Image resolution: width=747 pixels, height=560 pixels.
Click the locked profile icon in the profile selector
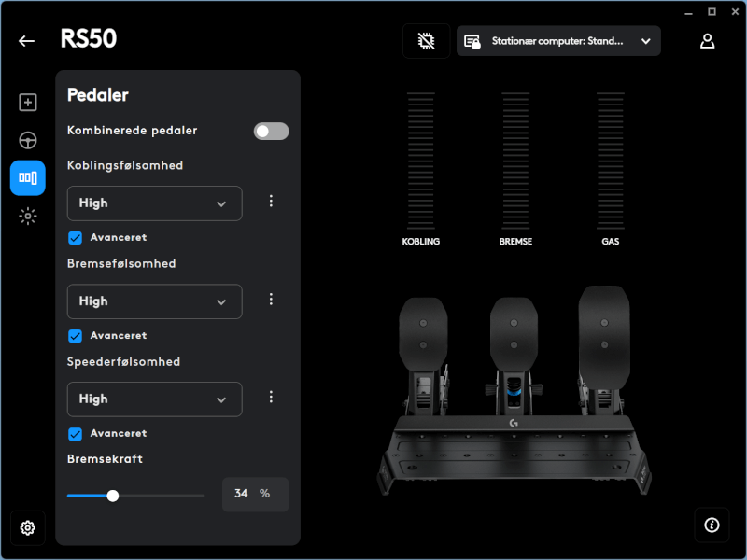472,41
